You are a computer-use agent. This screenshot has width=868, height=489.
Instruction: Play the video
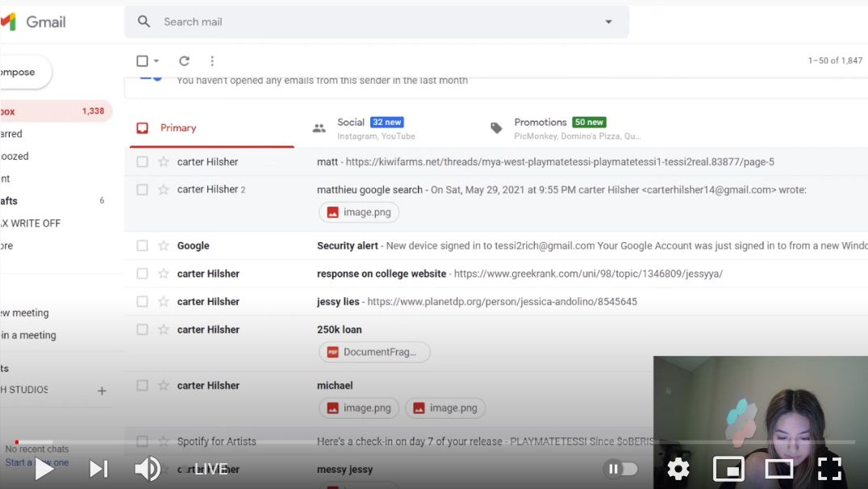[44, 469]
